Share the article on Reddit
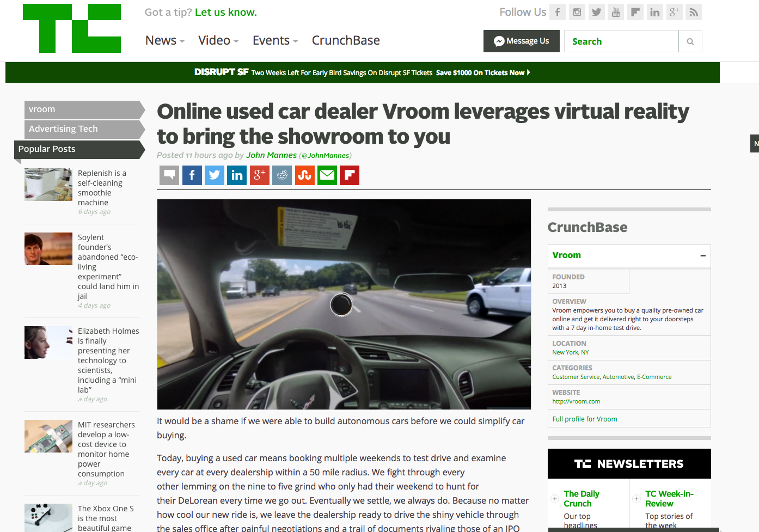 [282, 175]
